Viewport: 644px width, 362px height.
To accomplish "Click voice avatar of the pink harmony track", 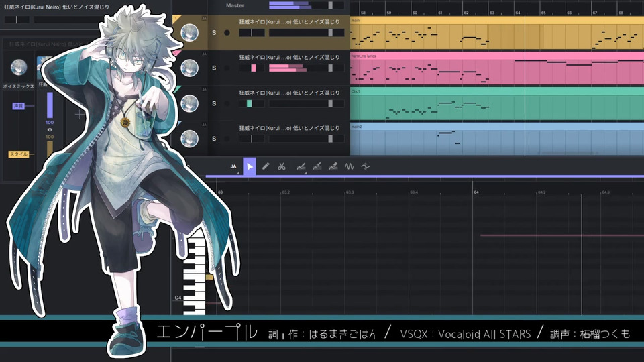I will (189, 68).
